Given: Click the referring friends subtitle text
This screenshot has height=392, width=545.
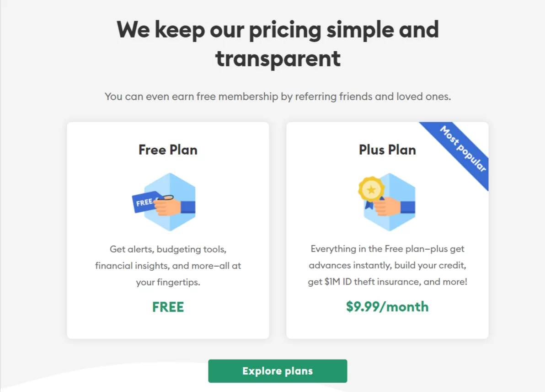Looking at the screenshot, I should tap(278, 97).
